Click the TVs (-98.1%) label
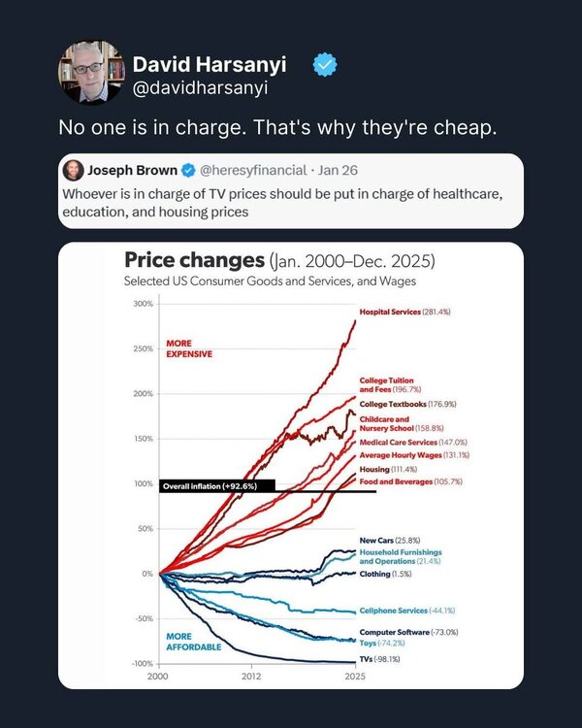The height and width of the screenshot is (728, 582). (379, 659)
